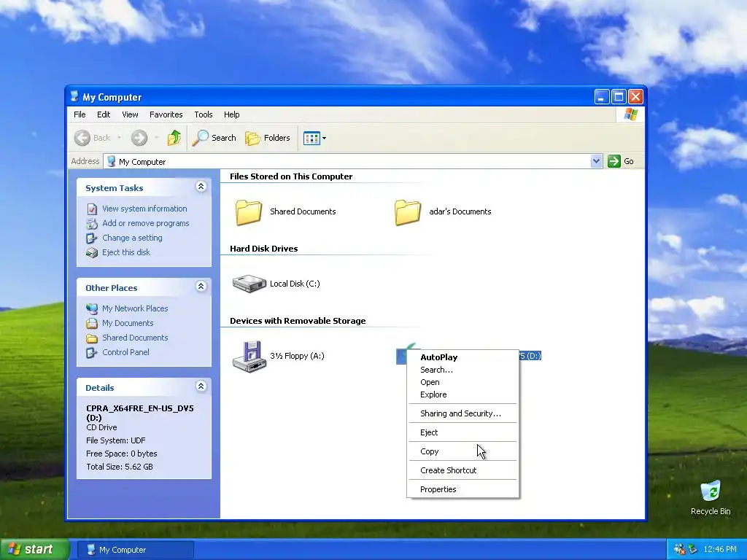Select the Local Disk (C:) drive icon
This screenshot has height=560, width=747.
point(249,284)
